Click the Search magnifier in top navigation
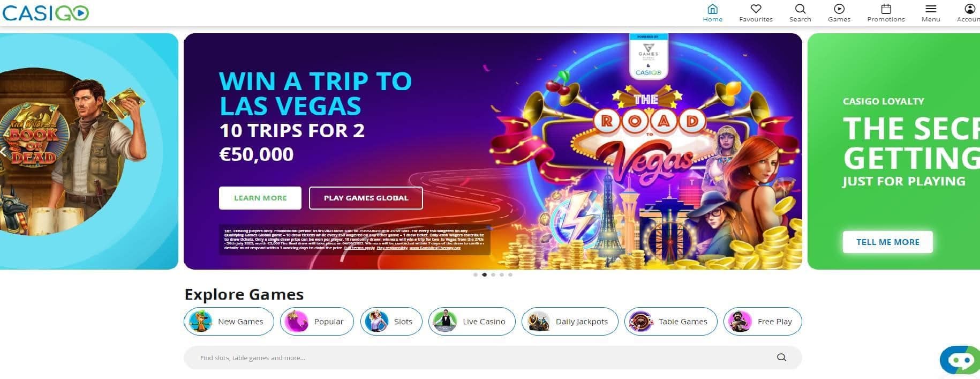The width and height of the screenshot is (980, 379). [800, 9]
